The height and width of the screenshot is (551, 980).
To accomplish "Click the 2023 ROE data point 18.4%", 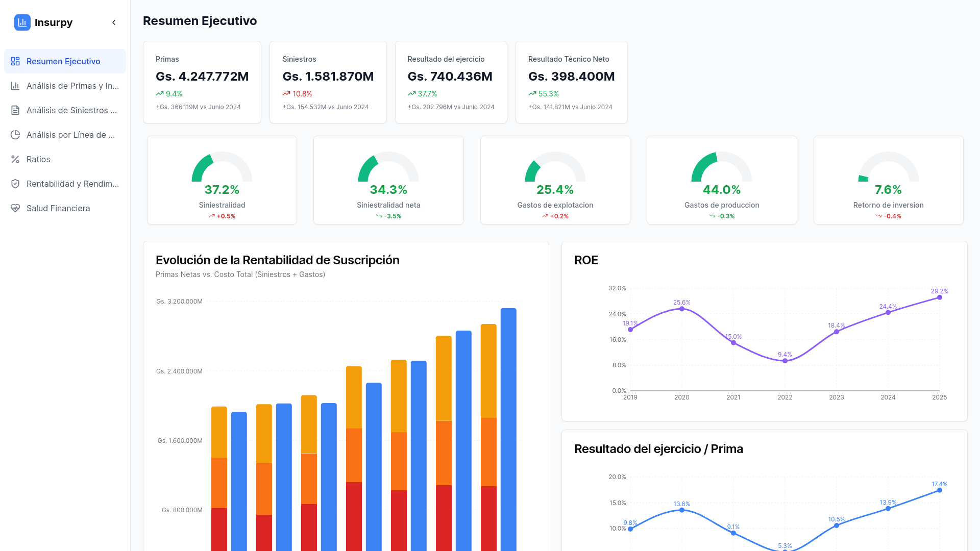I will click(837, 332).
